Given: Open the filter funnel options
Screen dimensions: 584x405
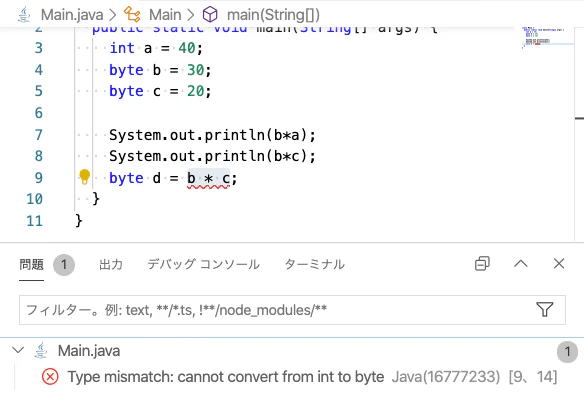Looking at the screenshot, I should click(545, 310).
